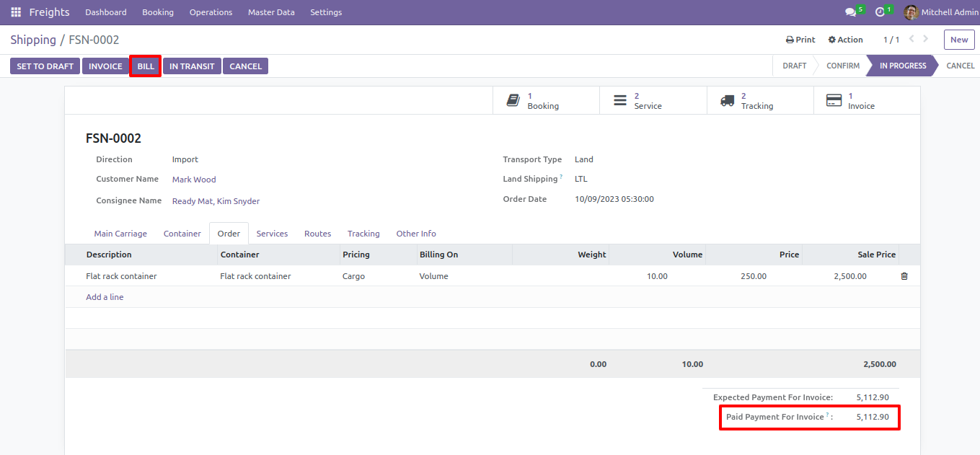Follow the Mark Wood customer link
The image size is (980, 455).
tap(194, 180)
